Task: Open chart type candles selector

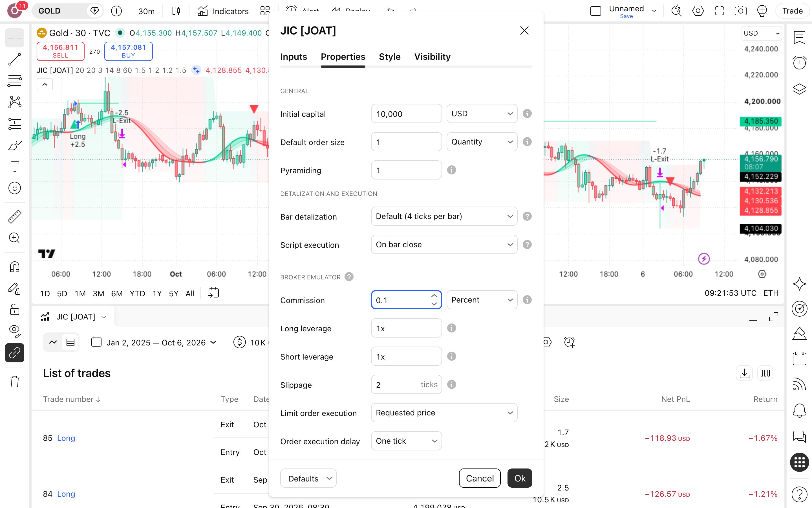Action: click(x=176, y=11)
